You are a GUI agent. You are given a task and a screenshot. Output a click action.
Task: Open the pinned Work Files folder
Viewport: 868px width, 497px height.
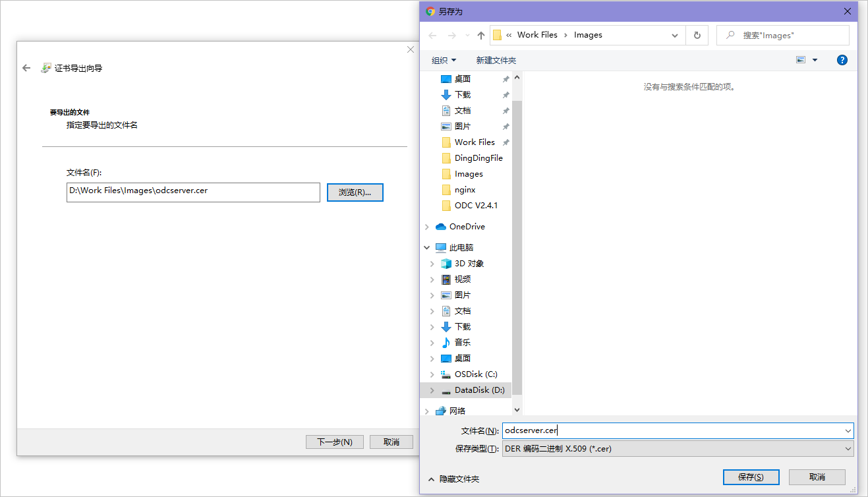[x=475, y=142]
